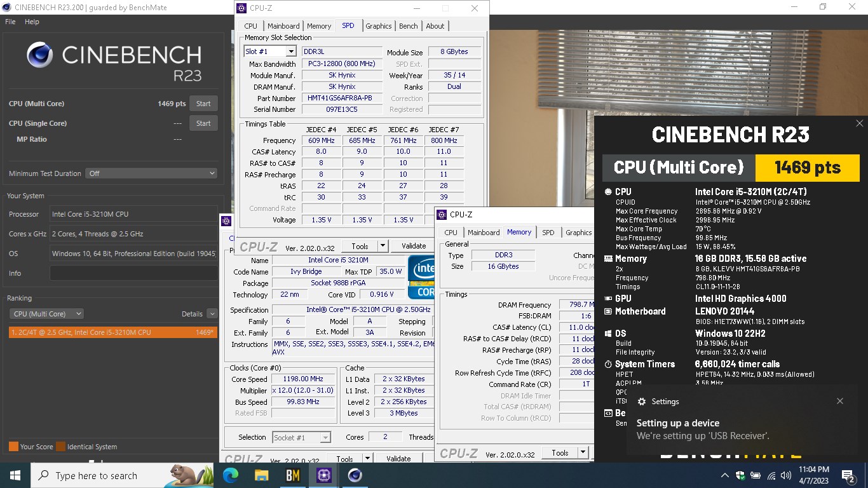Viewport: 868px width, 488px height.
Task: Click the Max TDP 35.0 W value
Action: point(390,271)
